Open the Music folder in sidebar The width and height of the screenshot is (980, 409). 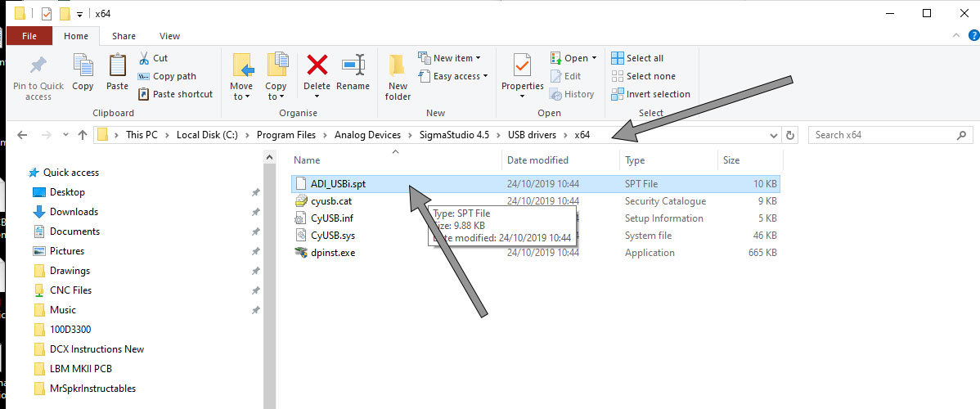(62, 309)
